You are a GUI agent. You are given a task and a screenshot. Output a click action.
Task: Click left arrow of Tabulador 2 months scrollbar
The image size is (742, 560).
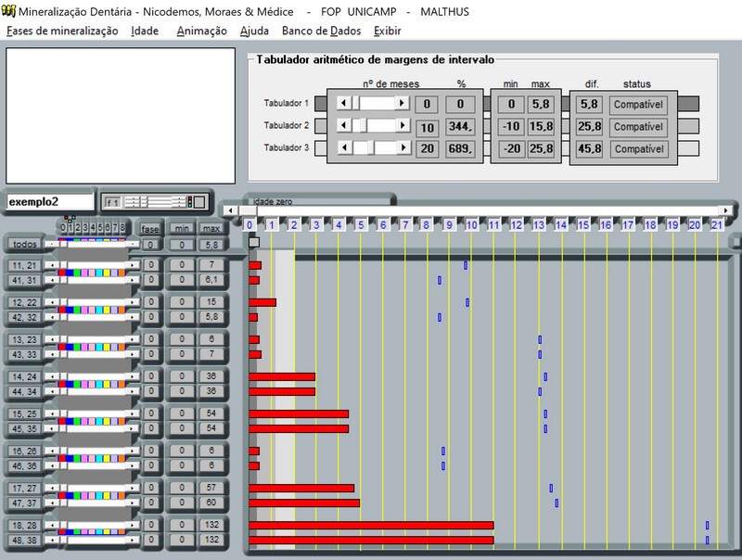pos(344,126)
